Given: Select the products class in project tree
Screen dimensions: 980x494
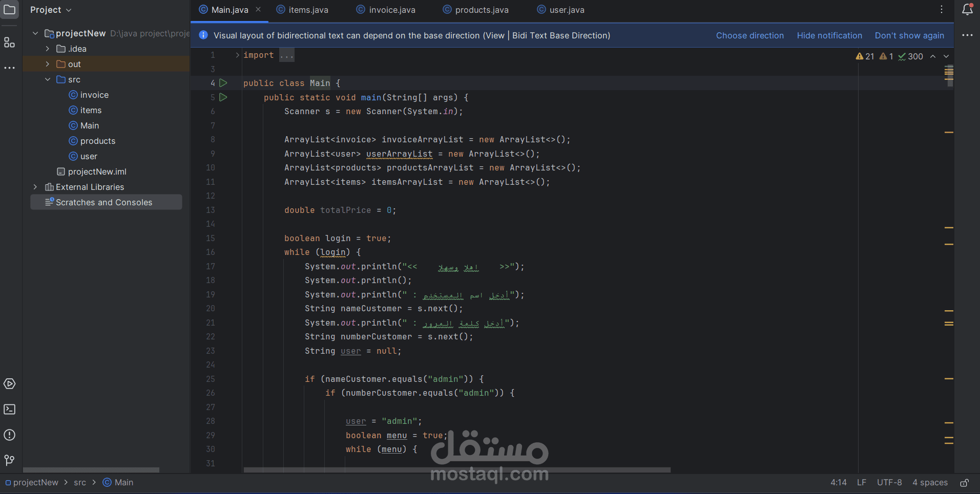Looking at the screenshot, I should pyautogui.click(x=92, y=141).
